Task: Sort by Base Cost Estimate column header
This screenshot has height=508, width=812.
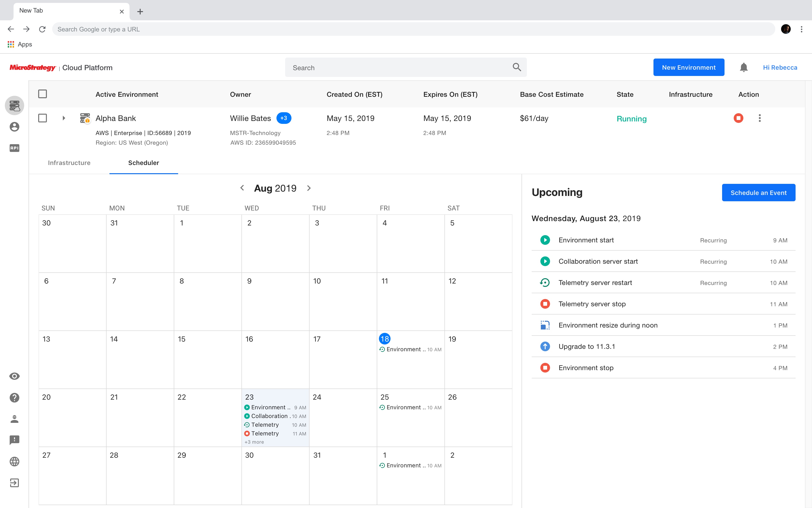Action: pyautogui.click(x=552, y=94)
